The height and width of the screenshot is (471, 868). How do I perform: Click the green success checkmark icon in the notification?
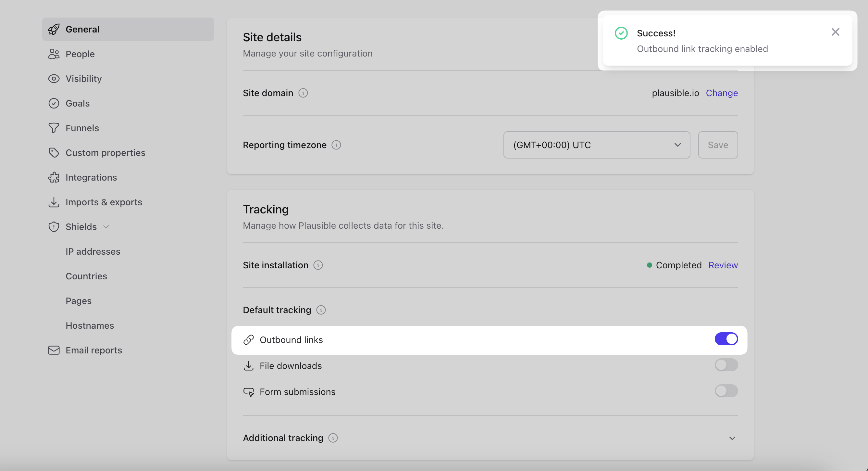621,33
